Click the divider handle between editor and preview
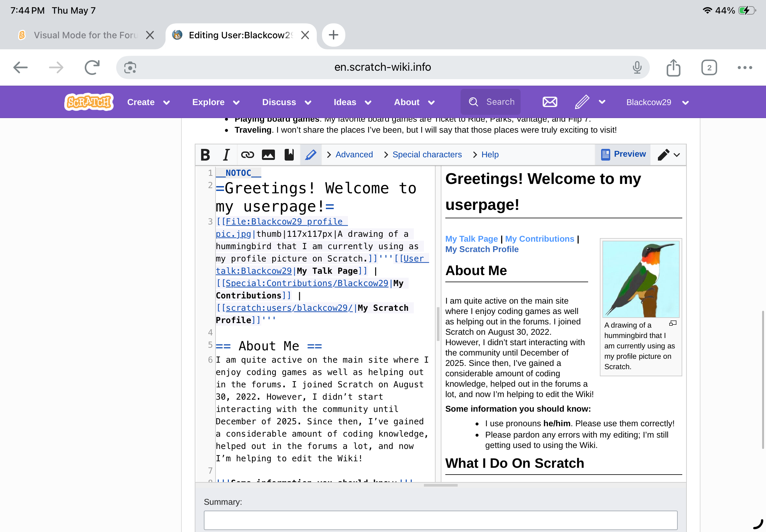 [x=438, y=323]
